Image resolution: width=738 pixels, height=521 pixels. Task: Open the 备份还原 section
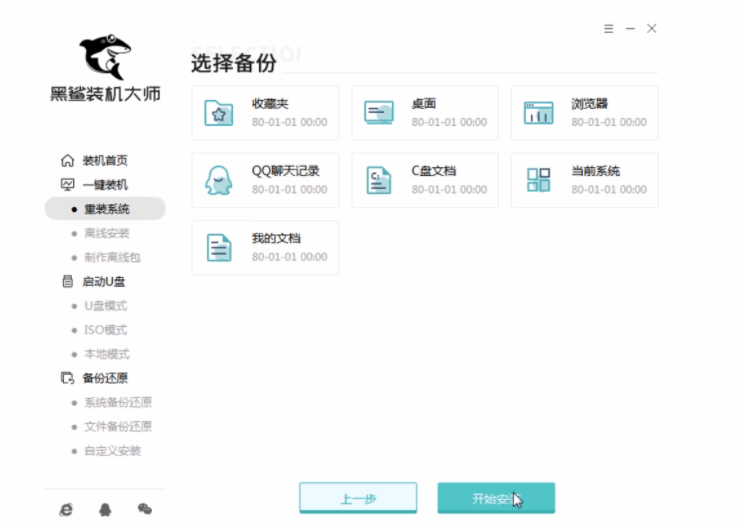tap(105, 378)
